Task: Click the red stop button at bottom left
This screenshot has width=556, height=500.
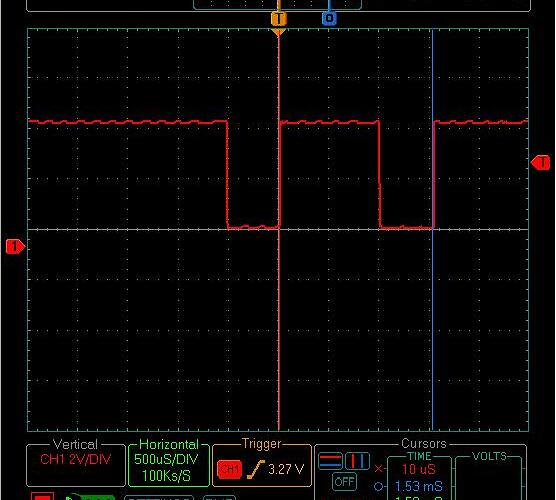Action: [42, 496]
